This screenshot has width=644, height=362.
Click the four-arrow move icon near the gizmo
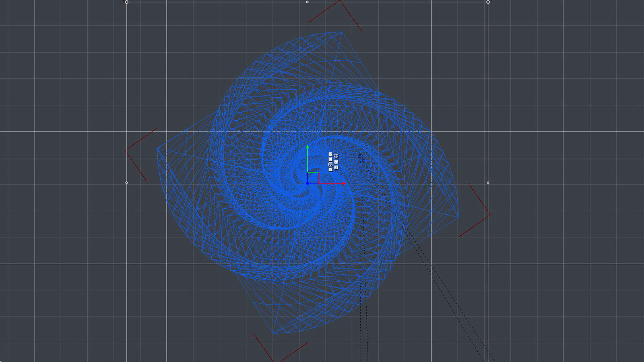pyautogui.click(x=336, y=156)
